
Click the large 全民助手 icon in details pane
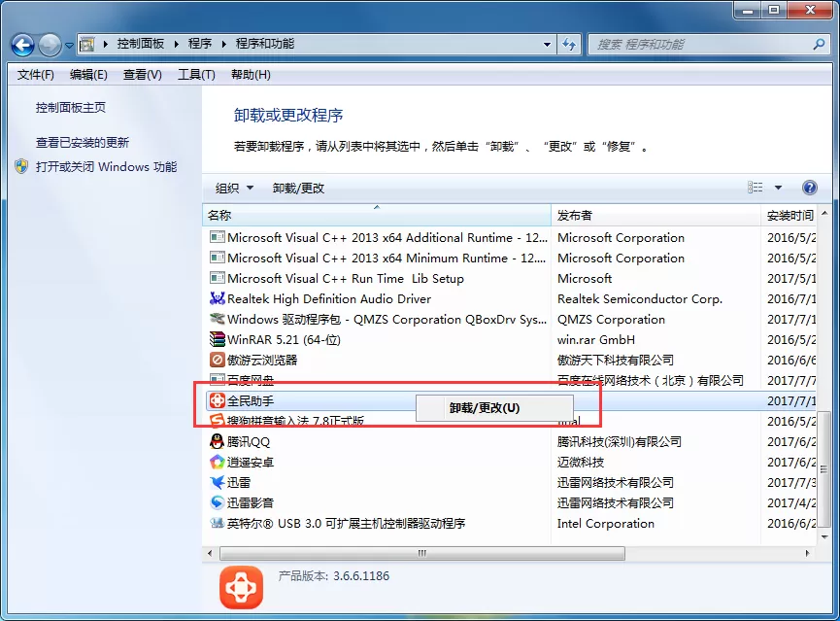pos(241,587)
